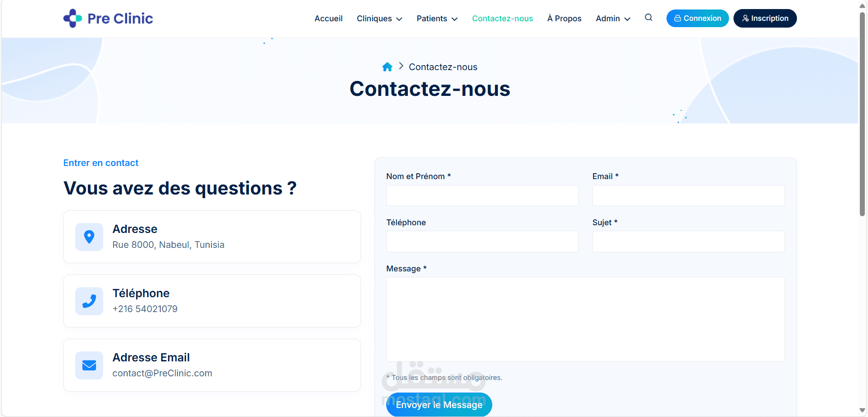Click the Pre Clinic logo icon
Viewport: 868px width, 417px height.
[72, 19]
